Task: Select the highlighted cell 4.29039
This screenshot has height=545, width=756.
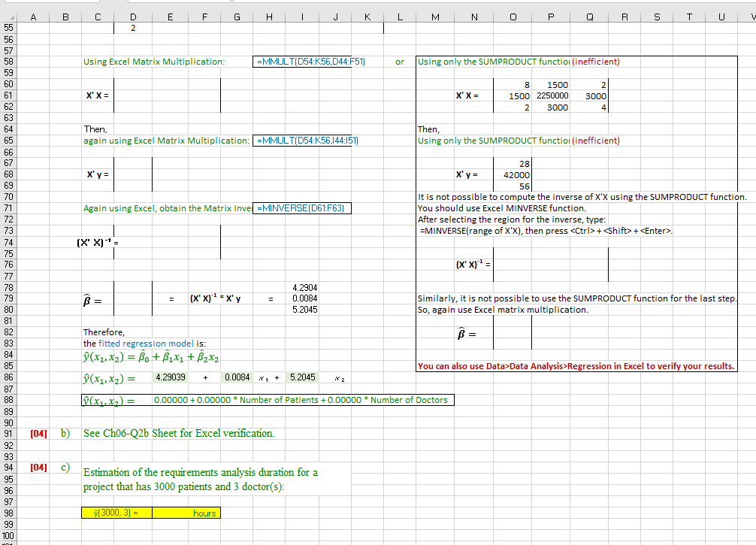Action: (x=170, y=377)
